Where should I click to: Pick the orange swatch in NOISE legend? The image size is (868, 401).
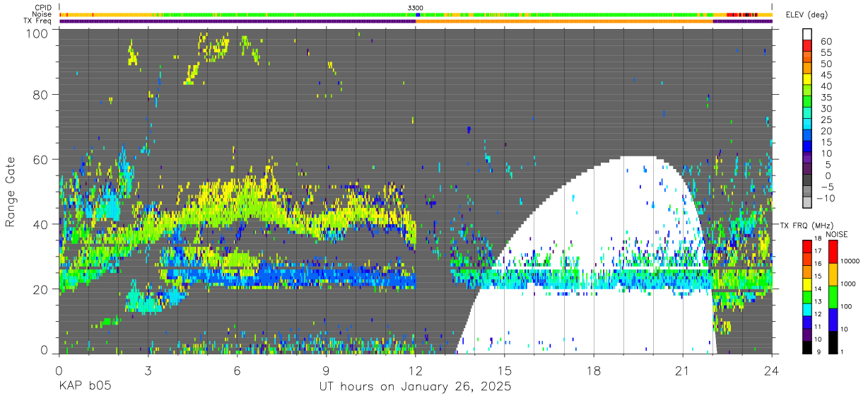[832, 273]
